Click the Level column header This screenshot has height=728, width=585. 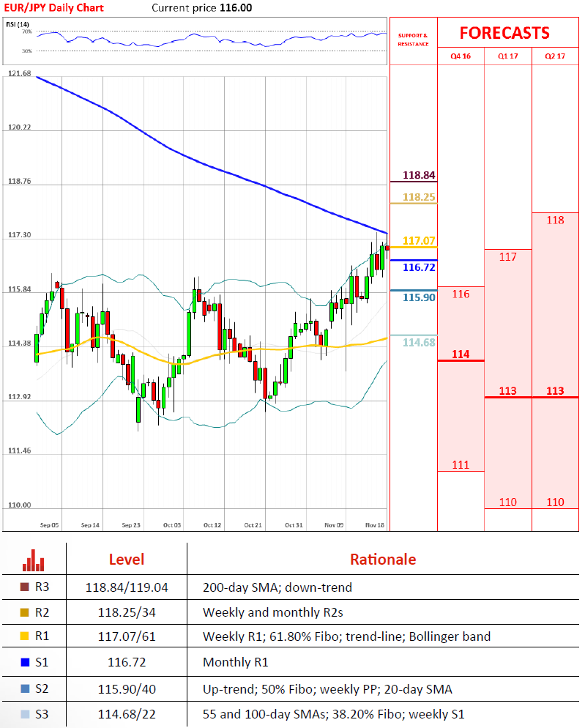click(126, 560)
